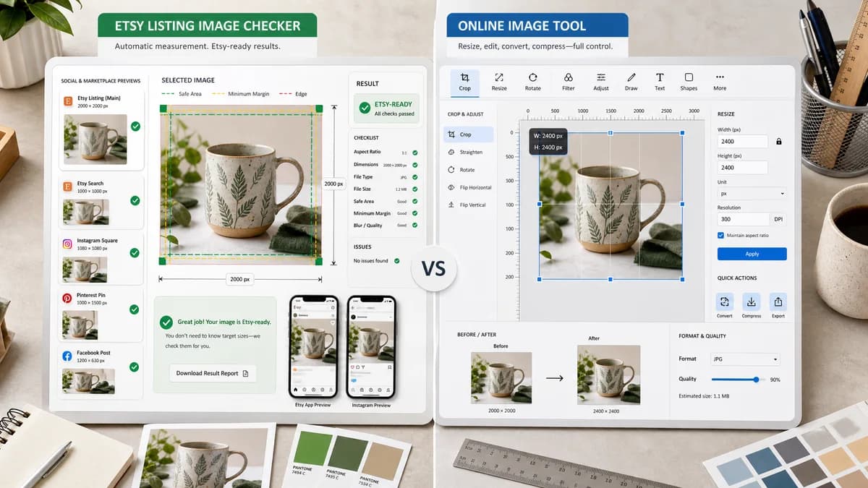Viewport: 868px width, 488px height.
Task: Open the Filter tool
Action: pos(569,82)
